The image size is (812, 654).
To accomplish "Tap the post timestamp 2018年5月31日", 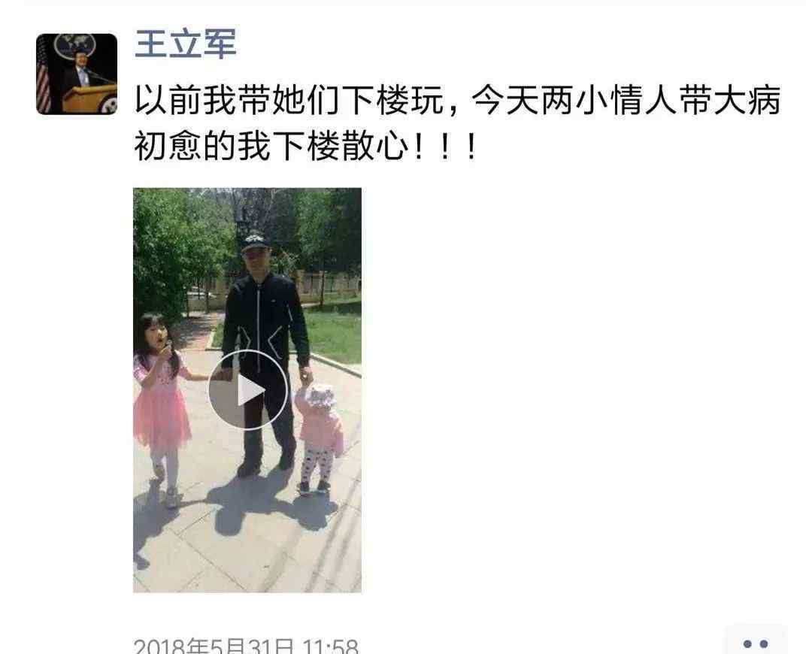I will pyautogui.click(x=214, y=646).
